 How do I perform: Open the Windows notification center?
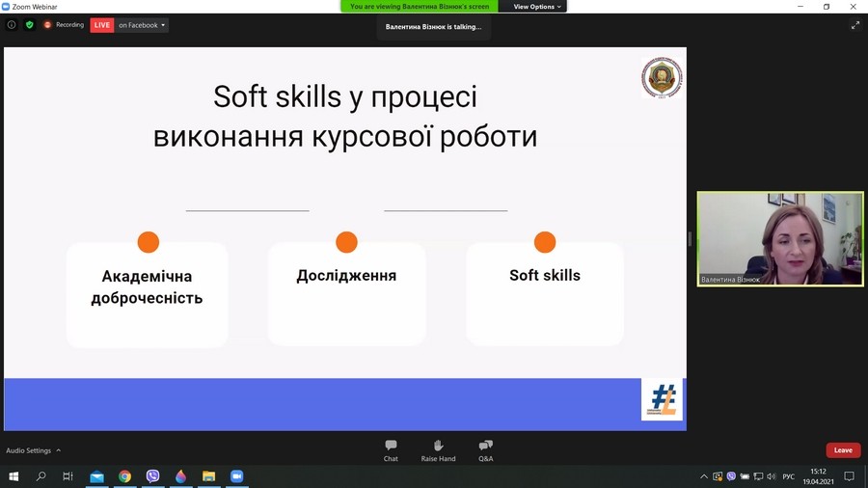(849, 476)
